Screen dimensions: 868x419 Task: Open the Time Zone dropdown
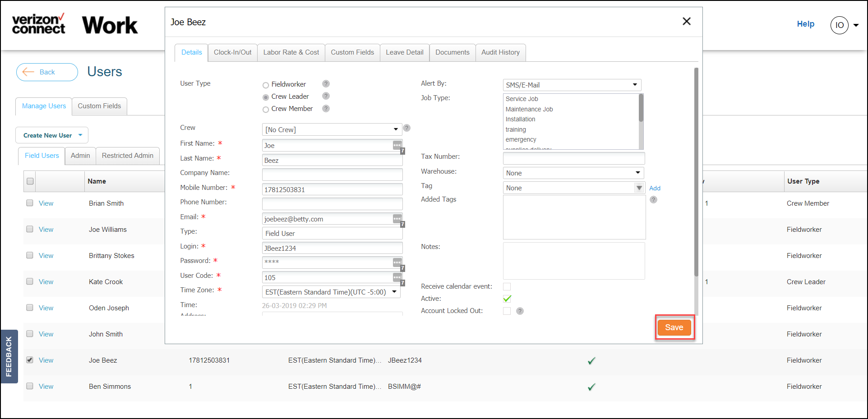[x=331, y=292]
